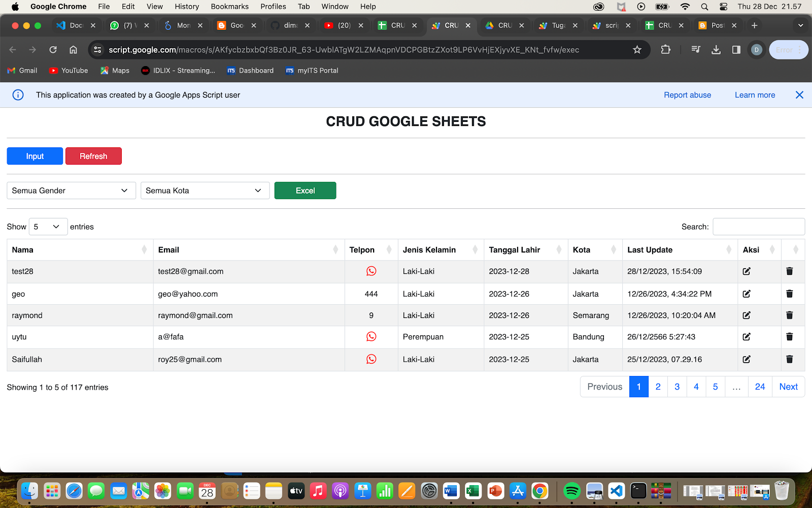This screenshot has height=508, width=812.
Task: Open the File menu
Action: click(104, 7)
